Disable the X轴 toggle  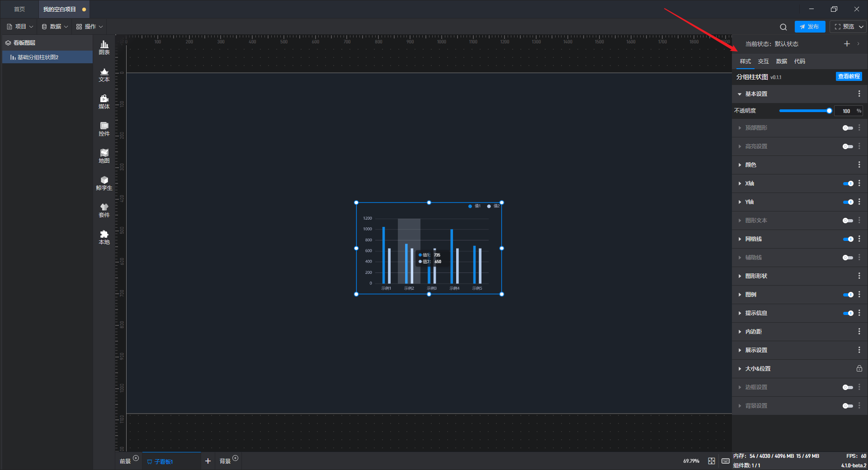848,183
